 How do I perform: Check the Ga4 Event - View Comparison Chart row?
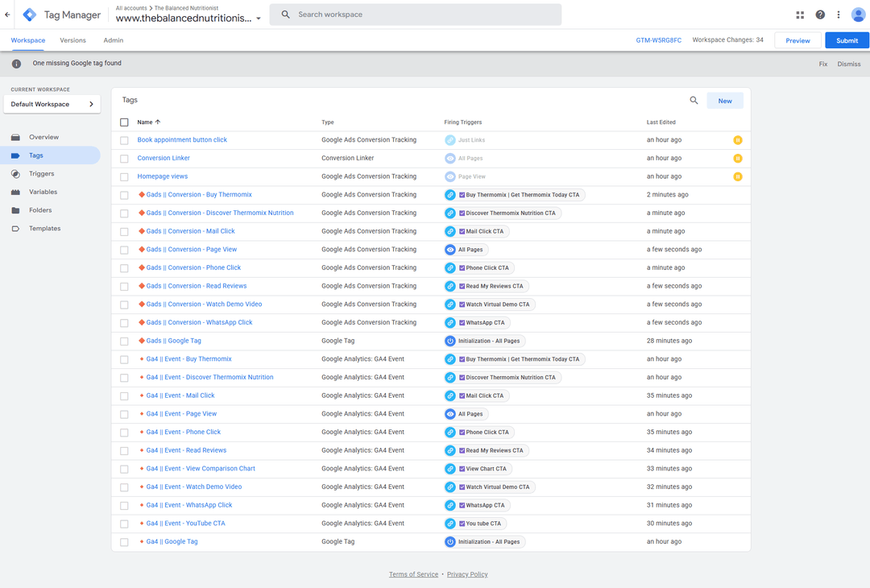[x=124, y=469]
